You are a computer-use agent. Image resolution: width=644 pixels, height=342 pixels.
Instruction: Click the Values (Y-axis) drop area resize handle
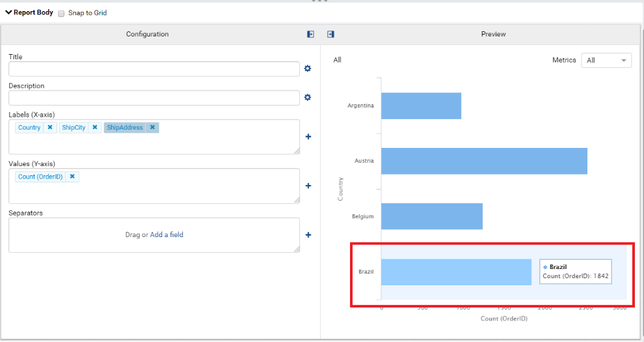[x=297, y=200]
